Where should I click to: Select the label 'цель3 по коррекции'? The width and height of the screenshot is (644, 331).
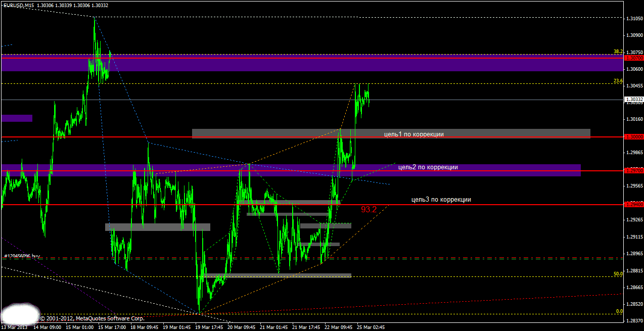[x=441, y=200]
